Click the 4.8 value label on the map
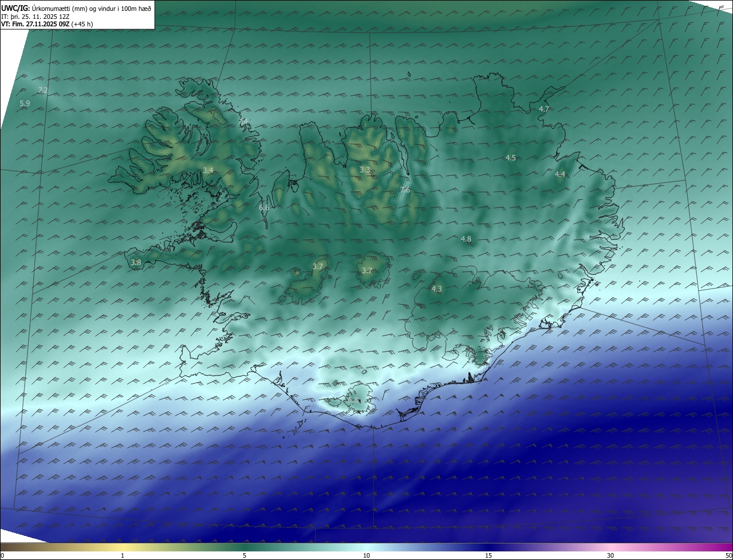This screenshot has width=733, height=560. click(466, 239)
